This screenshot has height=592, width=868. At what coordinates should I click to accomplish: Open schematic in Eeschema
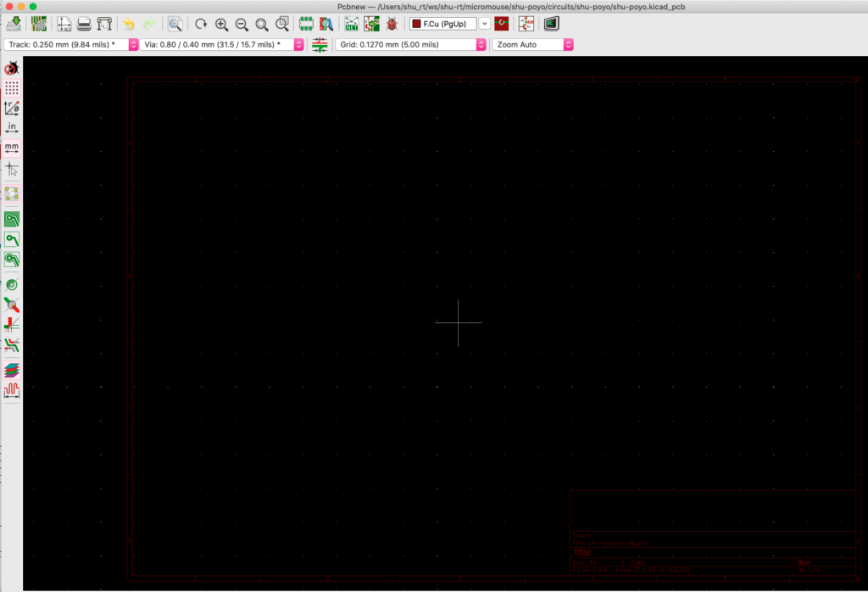[x=526, y=24]
